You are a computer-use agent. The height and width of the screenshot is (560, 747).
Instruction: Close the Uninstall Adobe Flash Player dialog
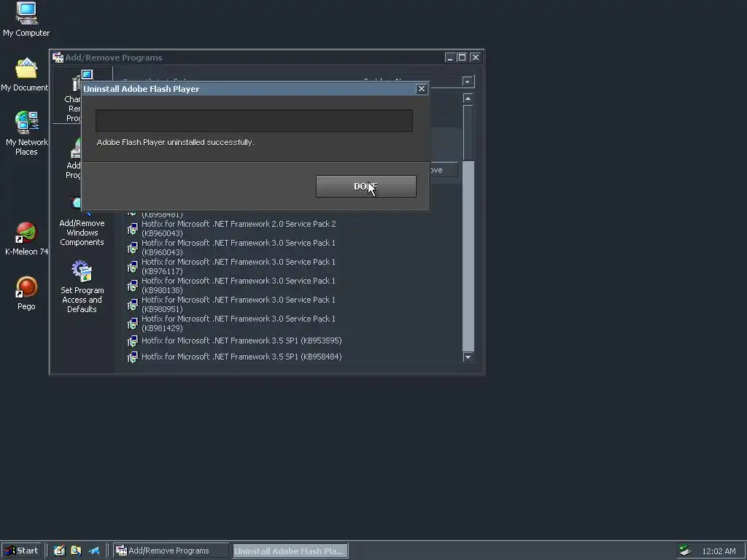[x=421, y=89]
